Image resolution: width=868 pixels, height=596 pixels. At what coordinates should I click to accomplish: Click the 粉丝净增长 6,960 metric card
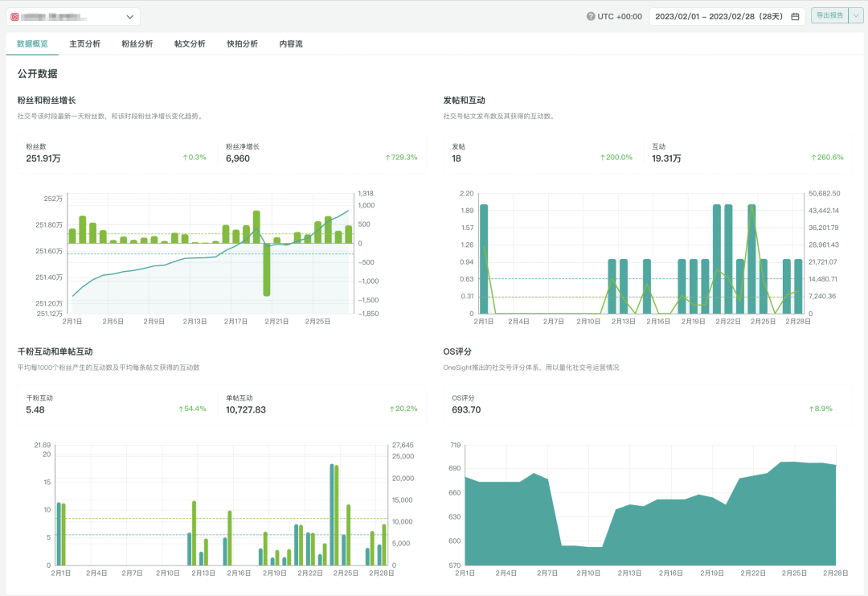[x=321, y=154]
